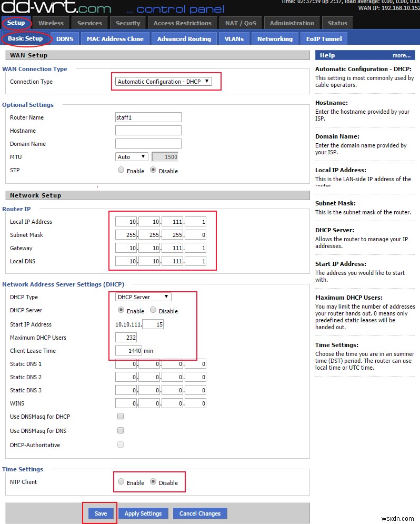
Task: Expand the DHCP Type dropdown
Action: 143,296
